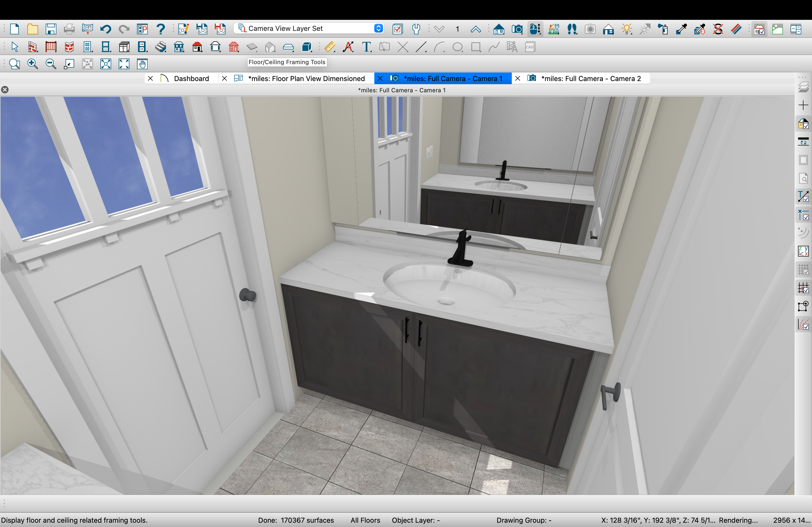Switch to Full Camera - Camera 2 tab
Screen dimensions: 812x527
[590, 78]
